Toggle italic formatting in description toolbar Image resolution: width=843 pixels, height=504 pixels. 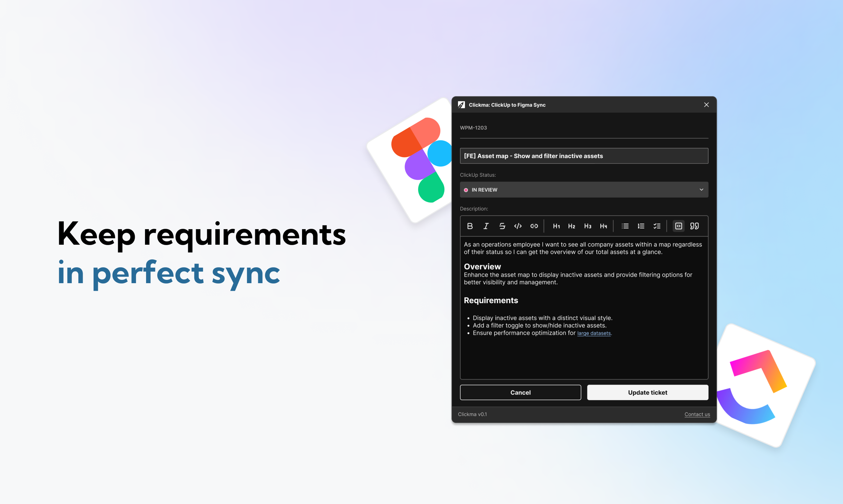tap(486, 226)
